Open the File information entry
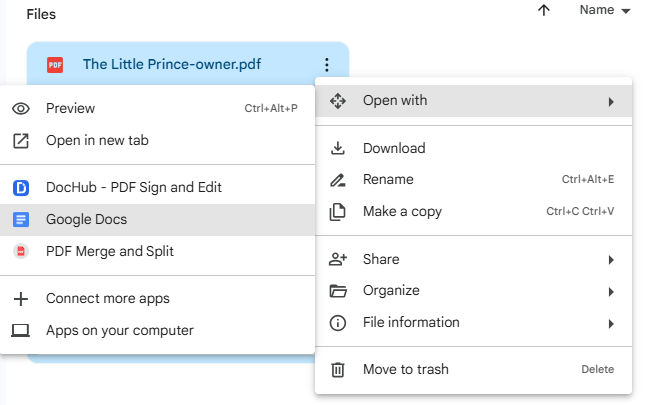This screenshot has width=653, height=405. point(474,323)
